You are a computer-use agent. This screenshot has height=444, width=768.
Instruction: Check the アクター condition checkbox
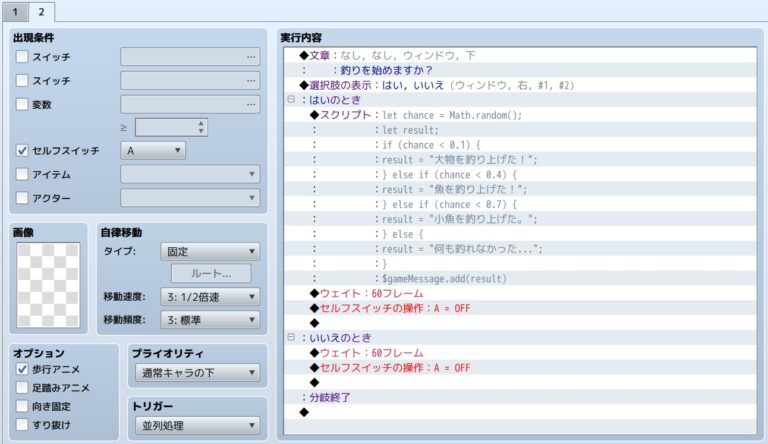click(23, 198)
